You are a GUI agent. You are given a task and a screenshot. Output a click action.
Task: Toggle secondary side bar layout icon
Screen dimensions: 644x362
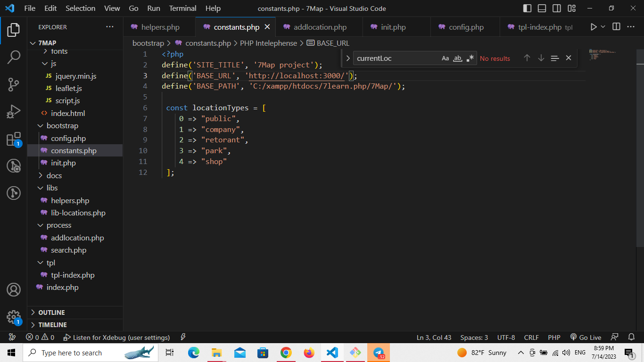point(557,8)
